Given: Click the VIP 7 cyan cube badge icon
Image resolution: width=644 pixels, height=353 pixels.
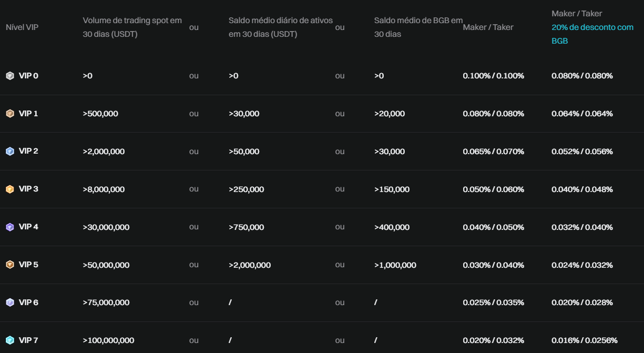Looking at the screenshot, I should [10, 340].
